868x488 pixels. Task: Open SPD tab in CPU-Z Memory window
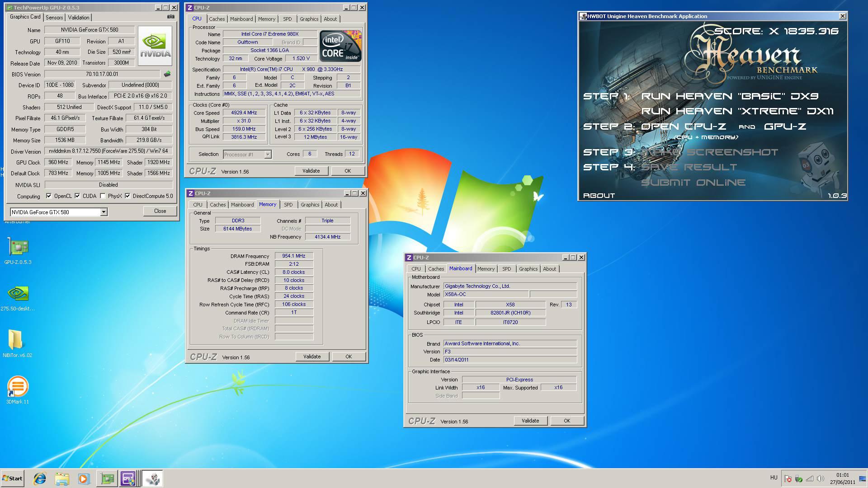click(288, 205)
